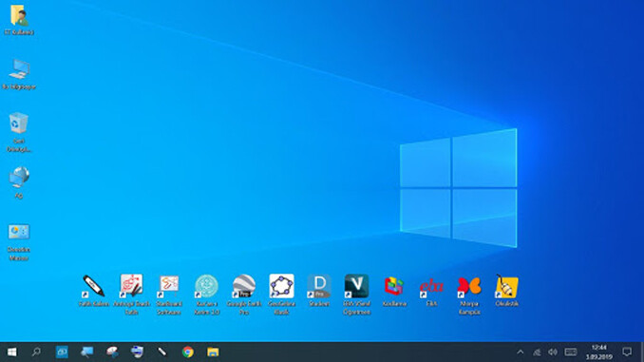
Task: Open the volume control tray icon
Action: pos(553,352)
